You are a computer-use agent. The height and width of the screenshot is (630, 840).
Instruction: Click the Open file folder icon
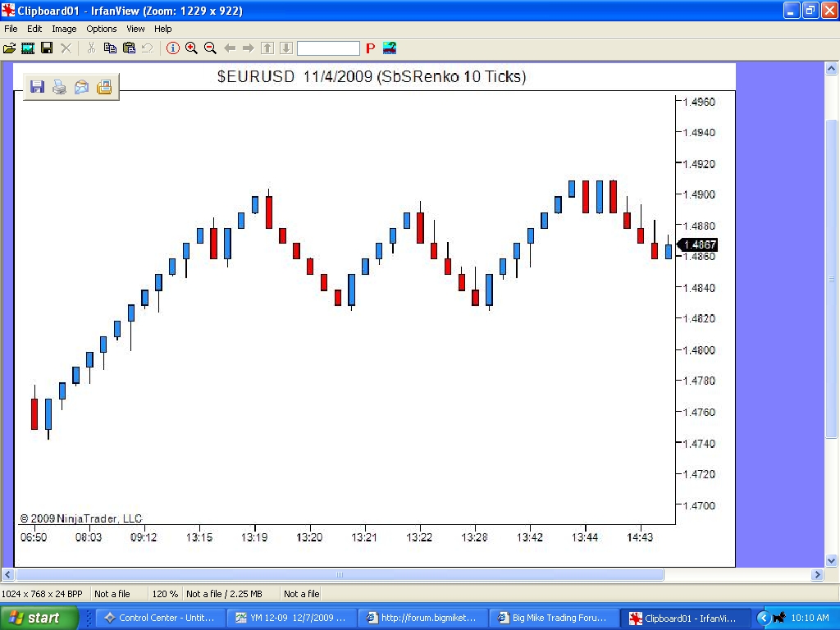coord(9,48)
